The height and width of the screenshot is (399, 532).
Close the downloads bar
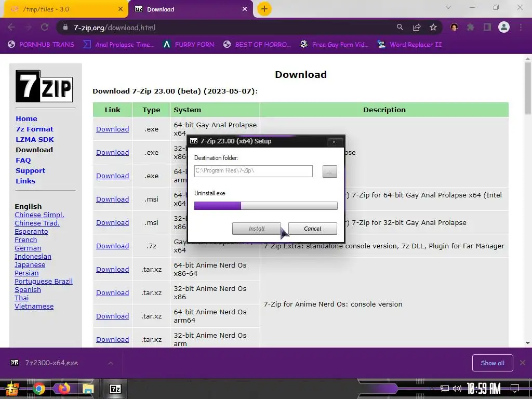pyautogui.click(x=523, y=363)
